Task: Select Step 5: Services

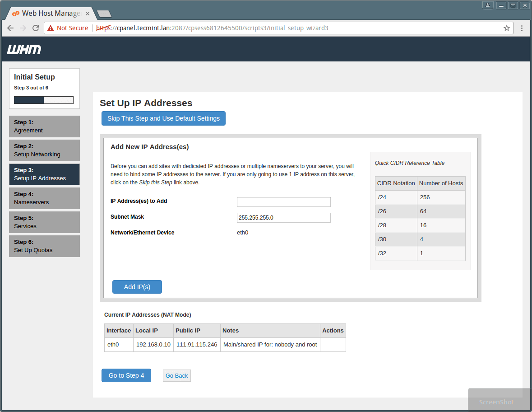Action: pyautogui.click(x=44, y=222)
